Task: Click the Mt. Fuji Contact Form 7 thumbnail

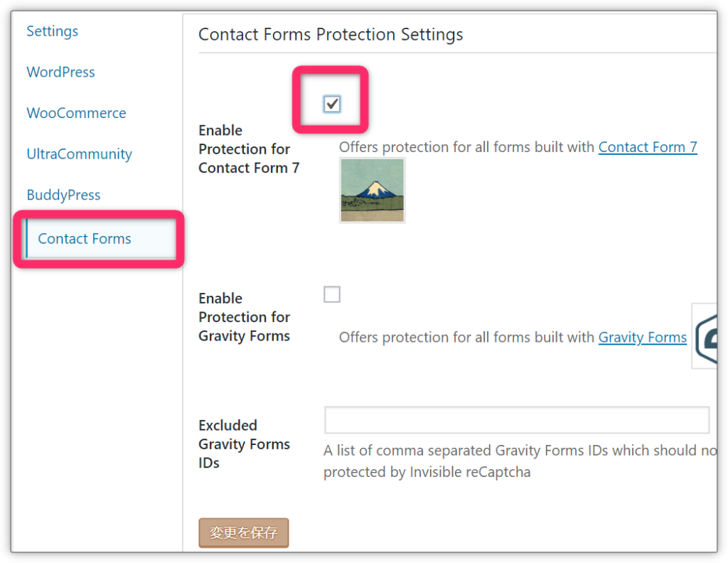Action: click(x=373, y=191)
